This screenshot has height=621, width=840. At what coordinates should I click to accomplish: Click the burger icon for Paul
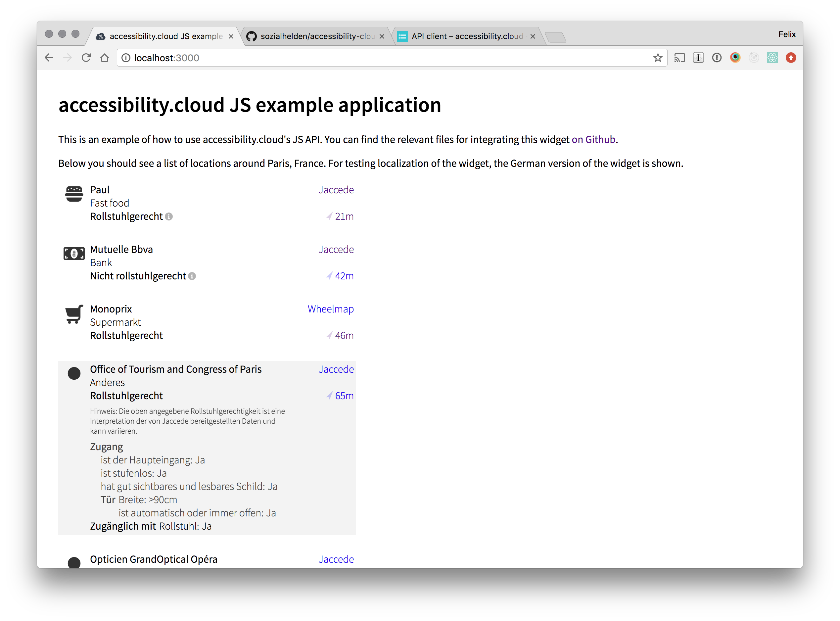[x=74, y=194]
